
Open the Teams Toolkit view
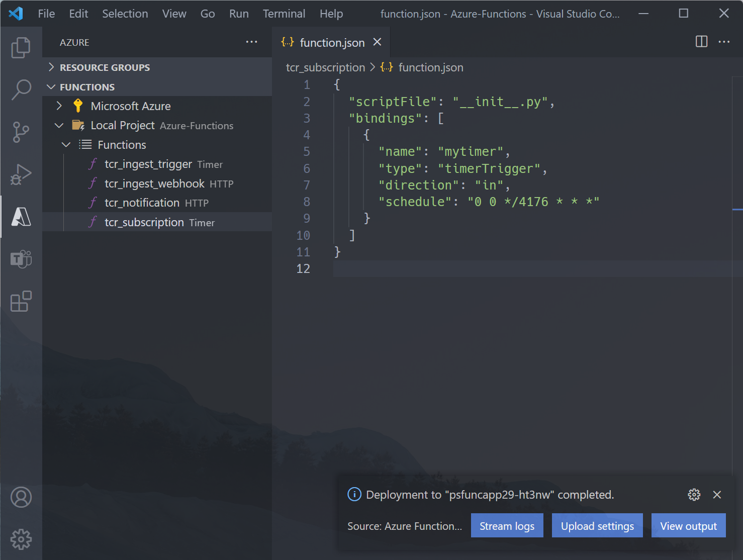21,259
